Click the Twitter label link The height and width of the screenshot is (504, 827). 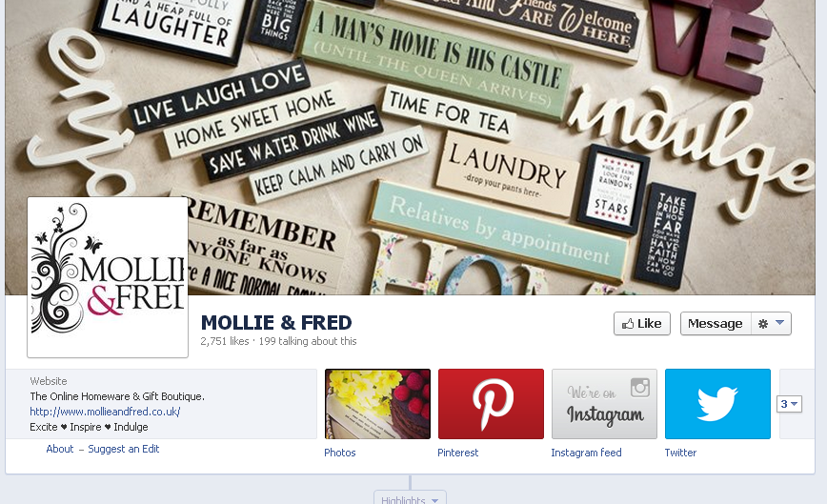click(x=680, y=453)
